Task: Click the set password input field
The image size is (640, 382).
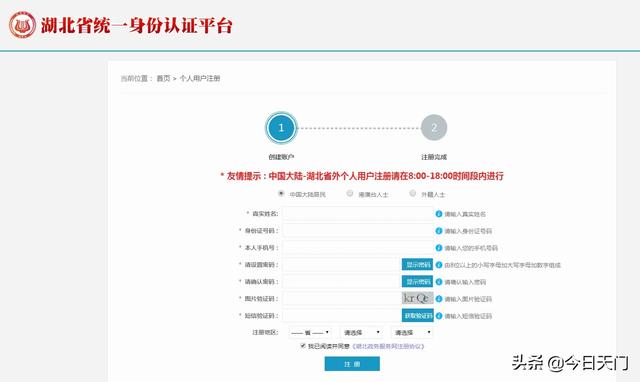Action: click(x=342, y=264)
